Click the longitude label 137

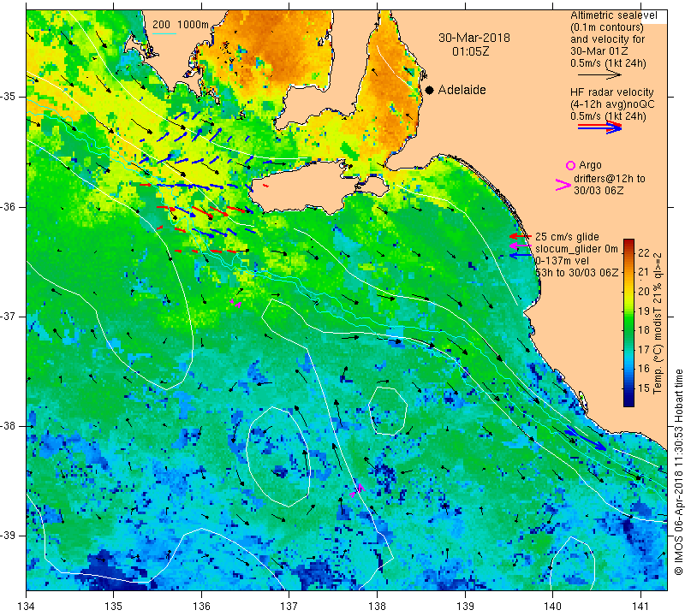pyautogui.click(x=289, y=607)
